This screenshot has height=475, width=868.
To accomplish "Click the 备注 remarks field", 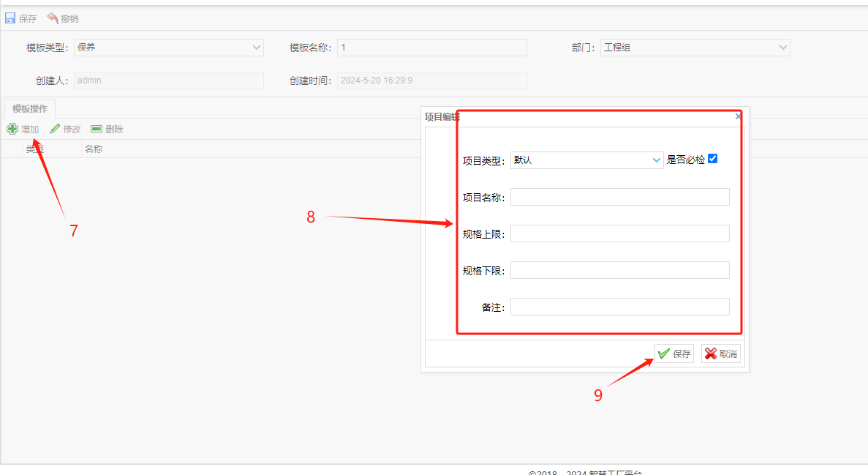I will tap(619, 307).
